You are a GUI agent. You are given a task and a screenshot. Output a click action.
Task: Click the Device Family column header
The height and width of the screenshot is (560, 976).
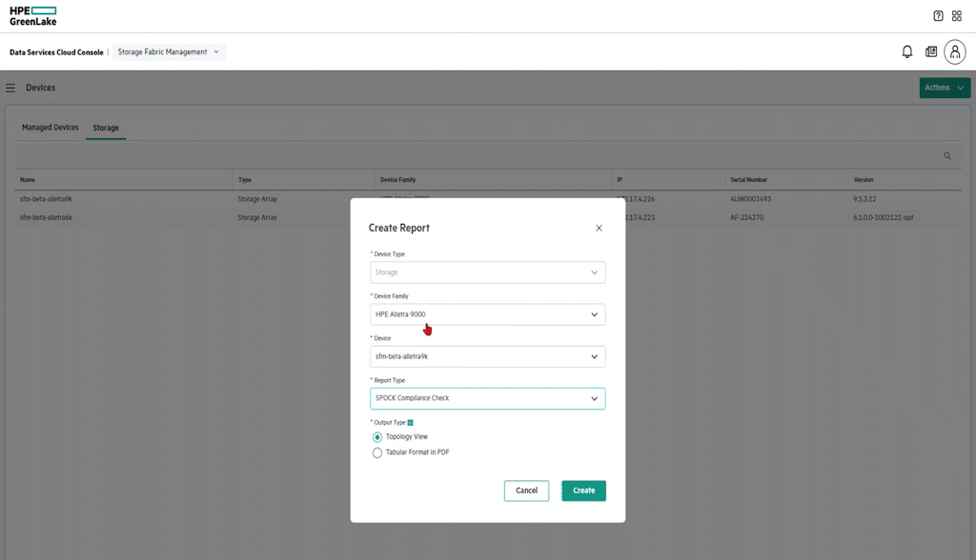397,180
